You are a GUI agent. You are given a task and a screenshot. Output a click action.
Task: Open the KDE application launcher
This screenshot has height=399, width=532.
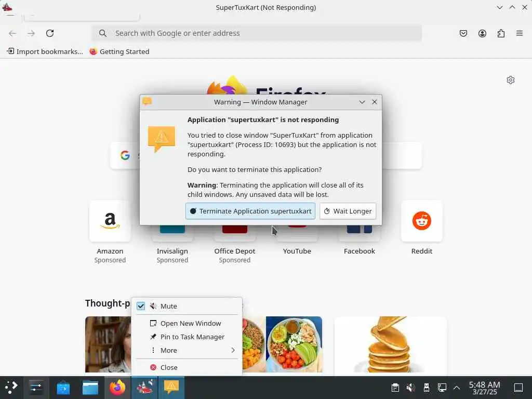(x=11, y=387)
